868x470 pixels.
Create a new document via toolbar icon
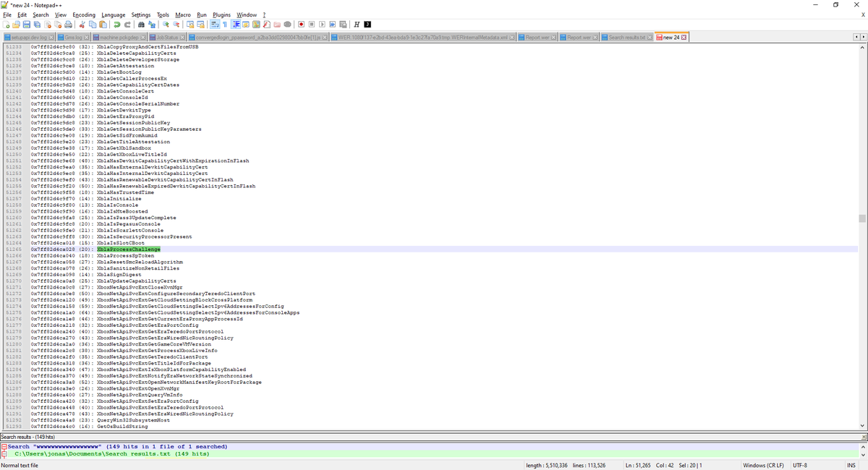[7, 25]
